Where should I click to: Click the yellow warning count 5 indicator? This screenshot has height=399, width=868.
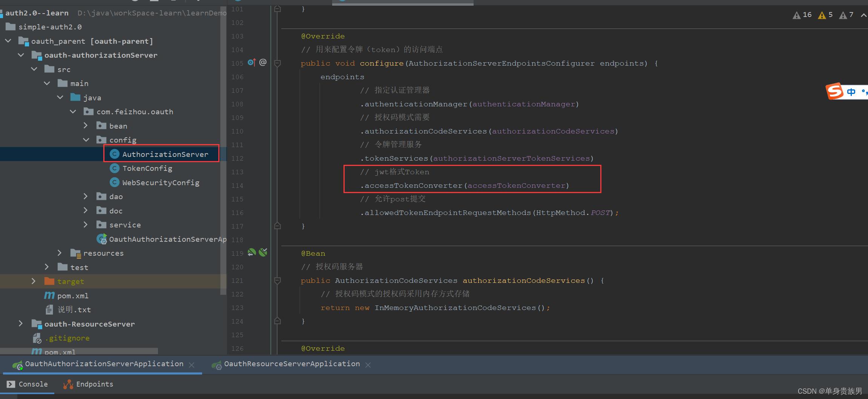825,15
